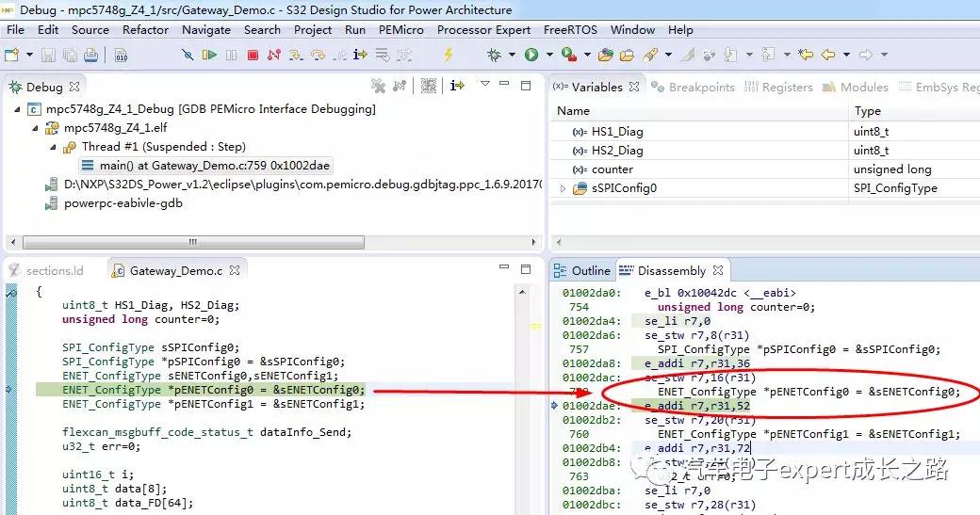Click the green Run launch icon
The width and height of the screenshot is (980, 515).
coord(531,56)
